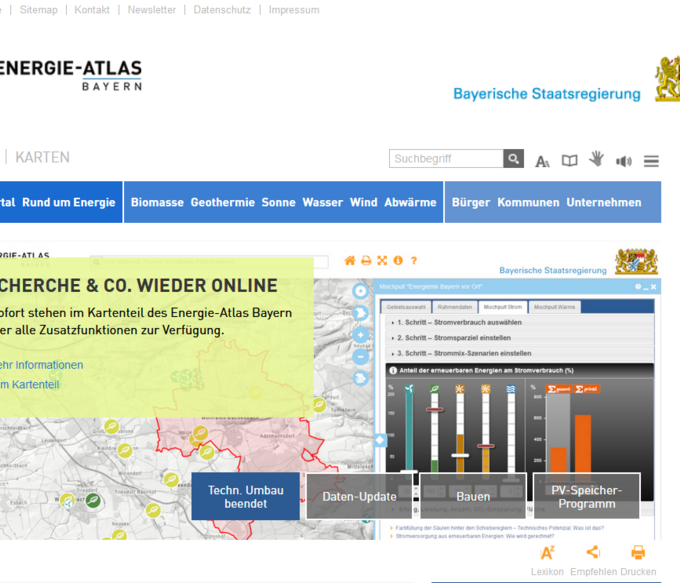The image size is (680, 583).
Task: Click the Stromversorgung aus erneuerbaren Energien link
Action: [x=475, y=536]
